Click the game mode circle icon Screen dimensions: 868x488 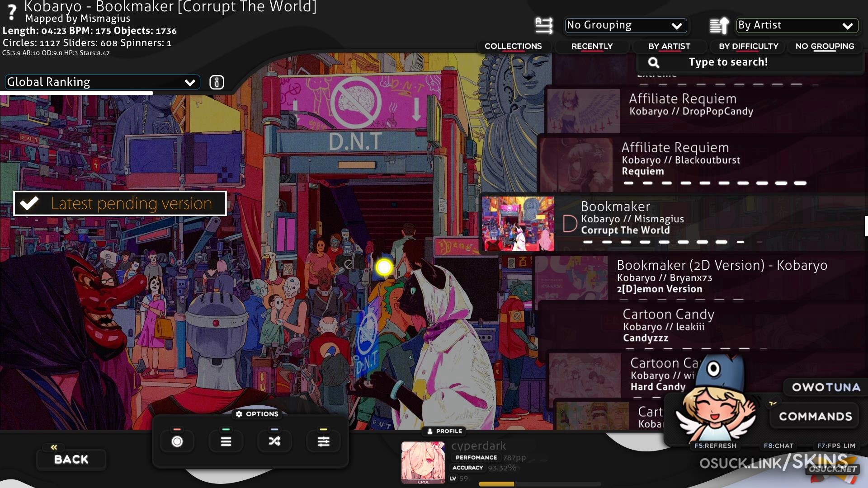click(x=177, y=441)
